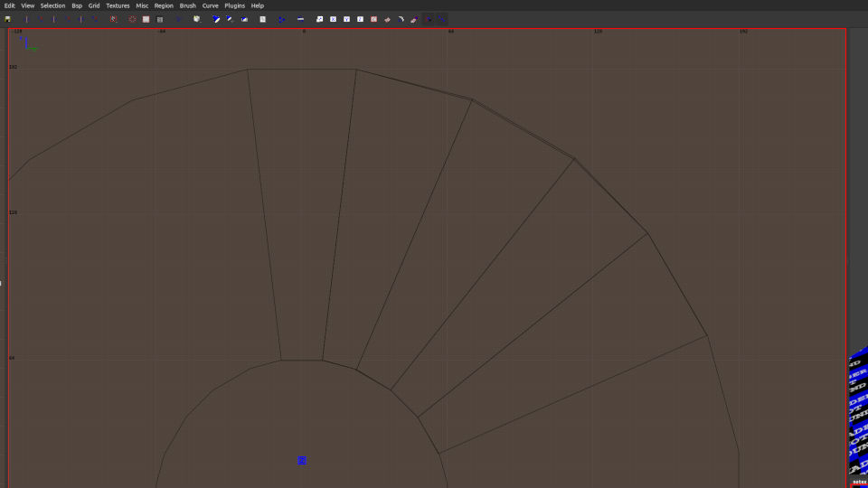This screenshot has width=868, height=488.
Task: Select the blue entity marker in viewport
Action: tap(302, 460)
